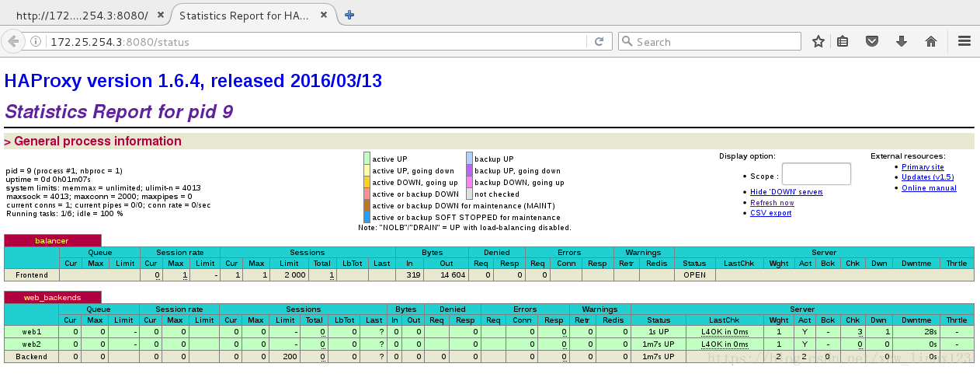Show bookmarks list icon
This screenshot has width=980, height=374.
pos(843,42)
